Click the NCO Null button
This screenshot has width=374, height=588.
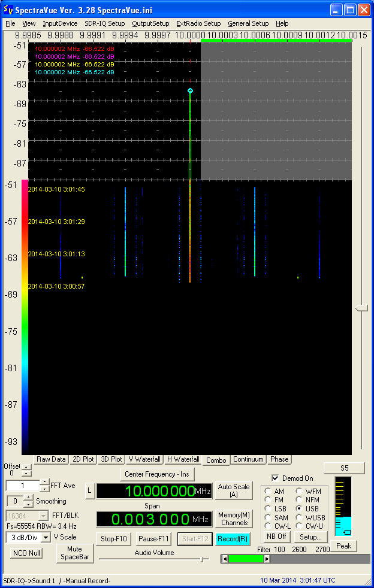[x=26, y=553]
